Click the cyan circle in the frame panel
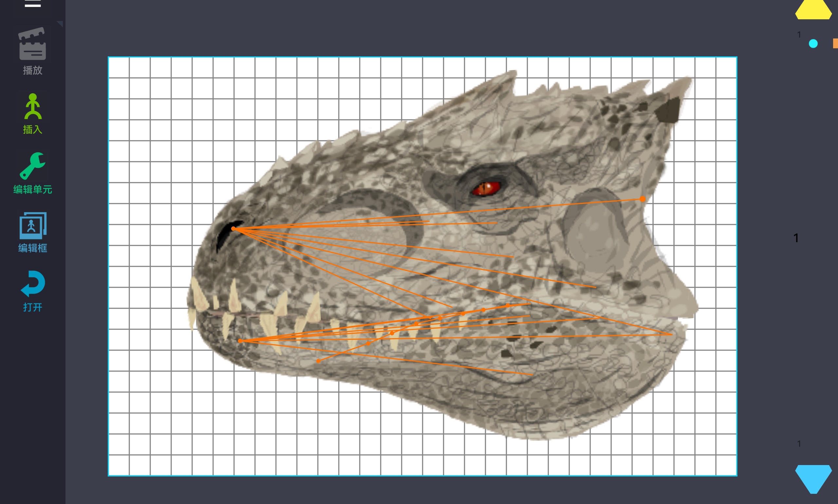Screen dimensions: 838x504 pyautogui.click(x=813, y=44)
